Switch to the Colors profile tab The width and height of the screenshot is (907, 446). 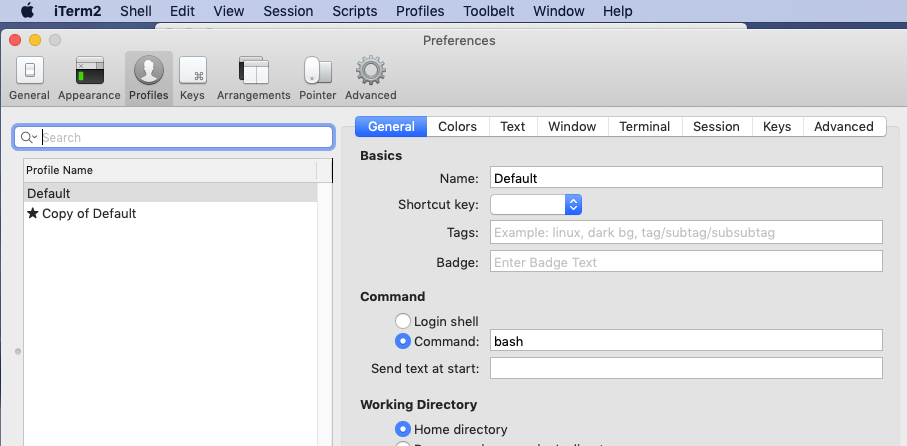pos(458,127)
